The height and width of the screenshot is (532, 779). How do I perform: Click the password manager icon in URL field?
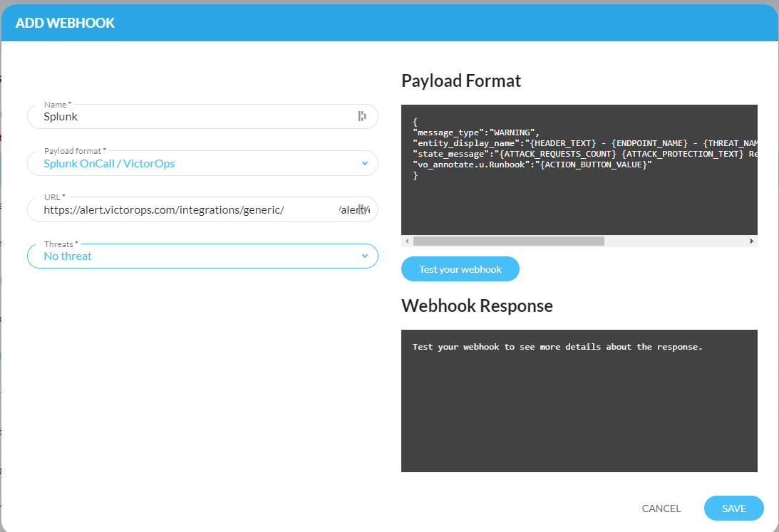[362, 209]
